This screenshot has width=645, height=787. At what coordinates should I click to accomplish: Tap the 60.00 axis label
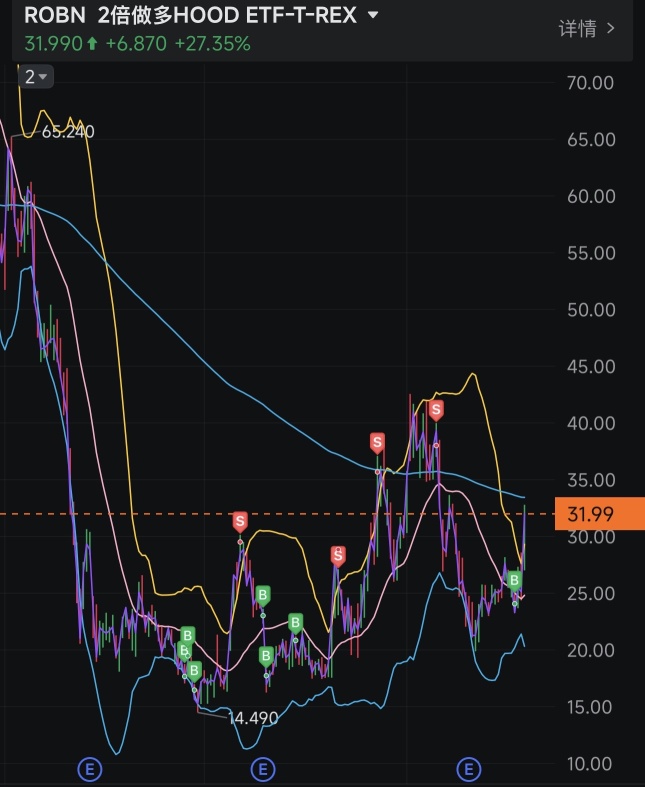point(591,196)
